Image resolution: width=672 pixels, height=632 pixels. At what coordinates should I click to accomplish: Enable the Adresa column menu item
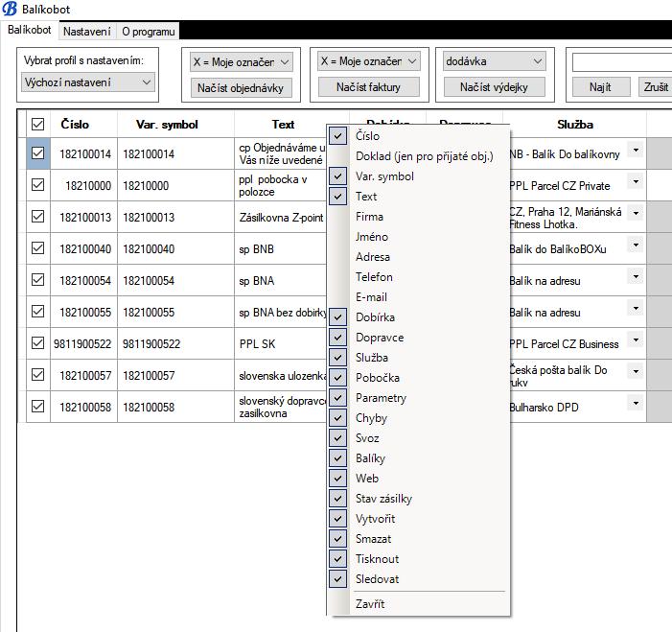[x=419, y=257]
